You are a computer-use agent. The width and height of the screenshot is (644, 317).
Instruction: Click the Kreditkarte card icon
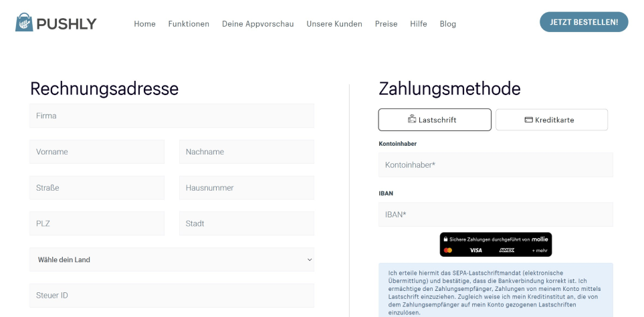click(528, 120)
